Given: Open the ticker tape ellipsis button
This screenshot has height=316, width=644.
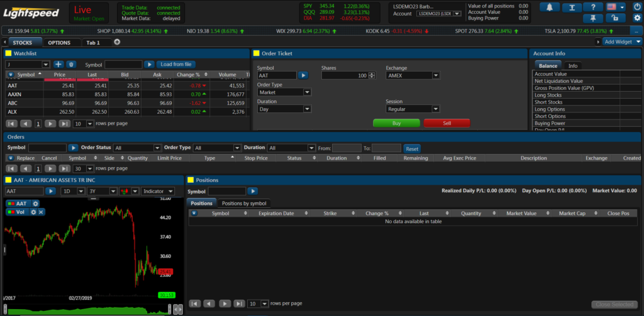Looking at the screenshot, I should [636, 31].
